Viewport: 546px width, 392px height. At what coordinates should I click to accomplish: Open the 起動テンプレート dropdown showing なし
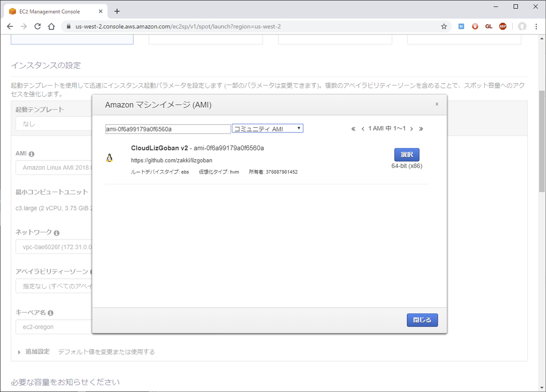pos(54,124)
